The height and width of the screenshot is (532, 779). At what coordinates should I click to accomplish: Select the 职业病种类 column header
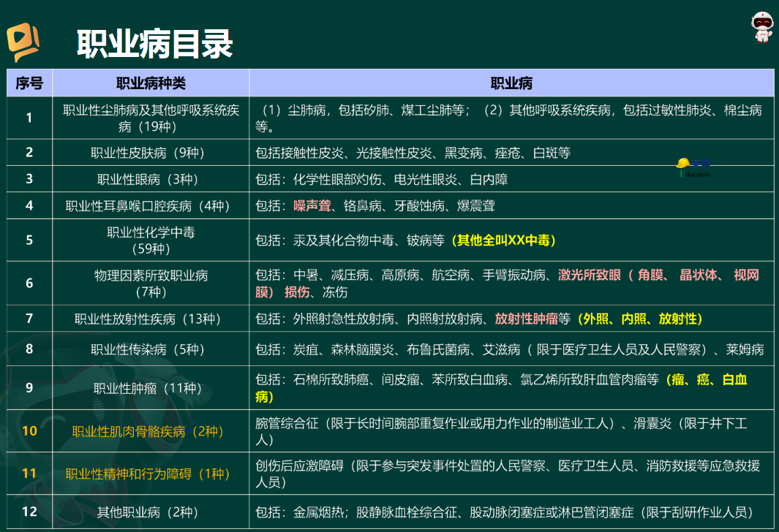tap(151, 83)
